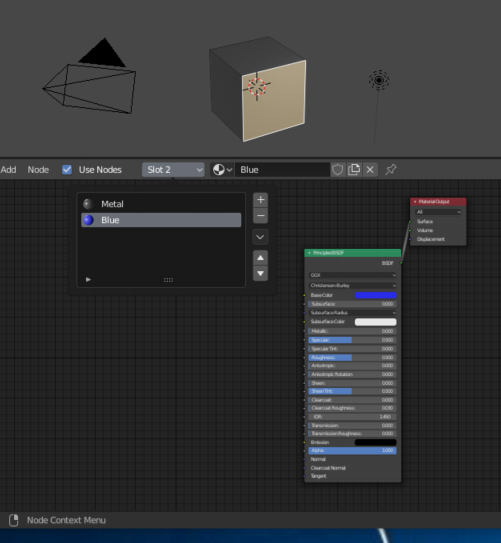Click the pin icon in the node editor header
501x543 pixels.
391,170
